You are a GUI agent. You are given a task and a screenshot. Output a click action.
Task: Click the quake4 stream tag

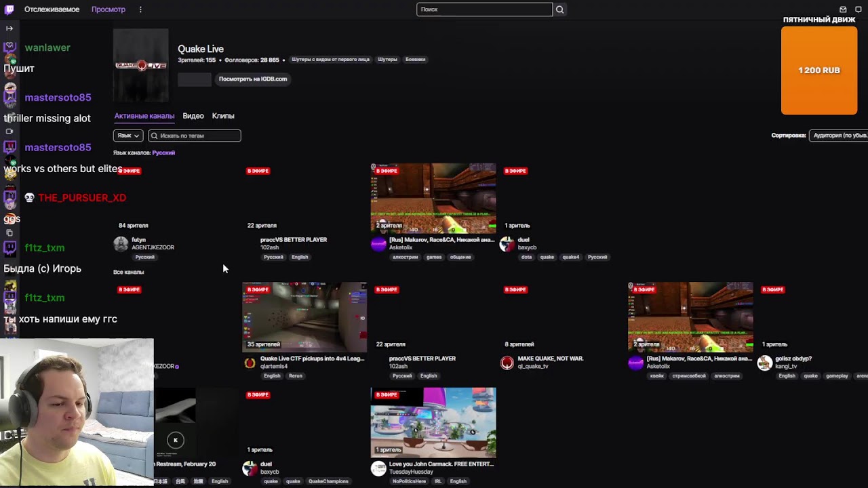(x=571, y=258)
